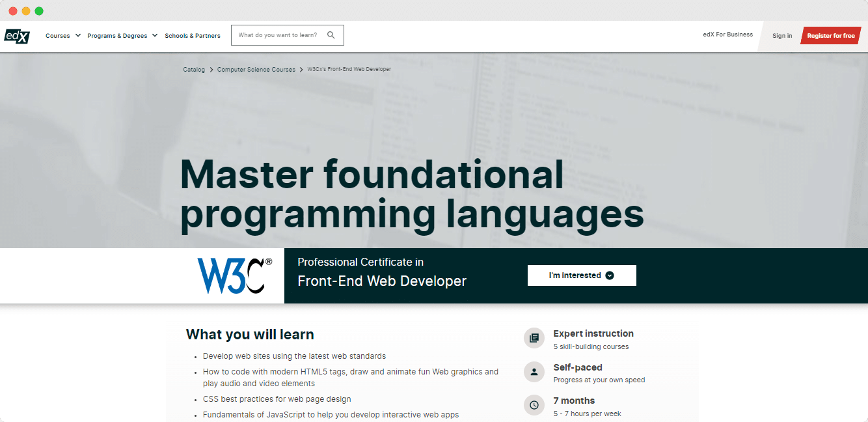Click the 'Master foundational programming languages' headline
The height and width of the screenshot is (422, 868).
(x=412, y=195)
